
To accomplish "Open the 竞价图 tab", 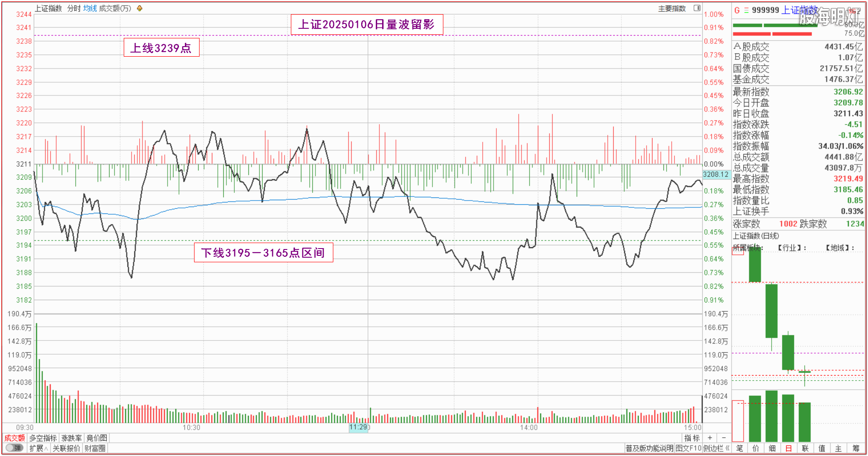I will pyautogui.click(x=97, y=438).
